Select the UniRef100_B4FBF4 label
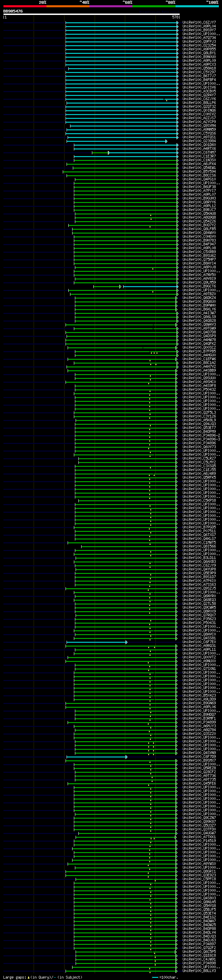222x980 pixels. click(x=199, y=80)
